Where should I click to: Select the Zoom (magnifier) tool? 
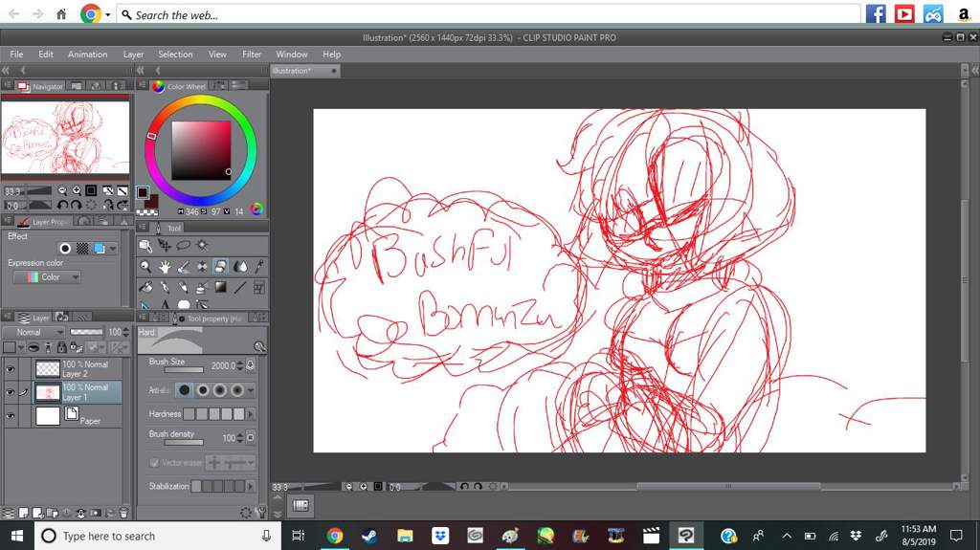point(145,267)
